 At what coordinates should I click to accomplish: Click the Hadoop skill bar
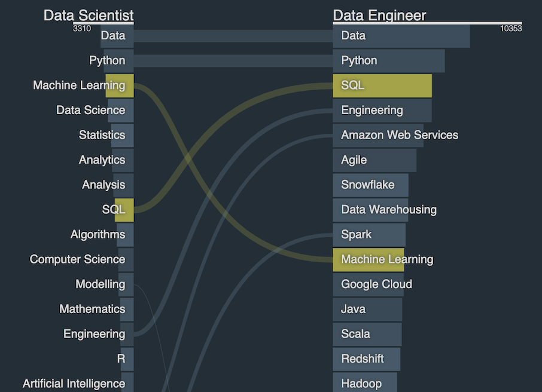(x=365, y=382)
